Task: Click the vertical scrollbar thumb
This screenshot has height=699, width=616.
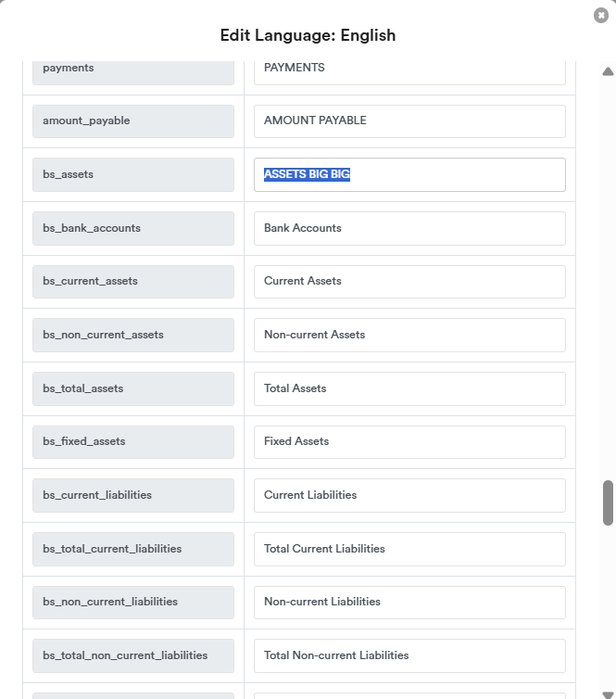Action: point(608,502)
